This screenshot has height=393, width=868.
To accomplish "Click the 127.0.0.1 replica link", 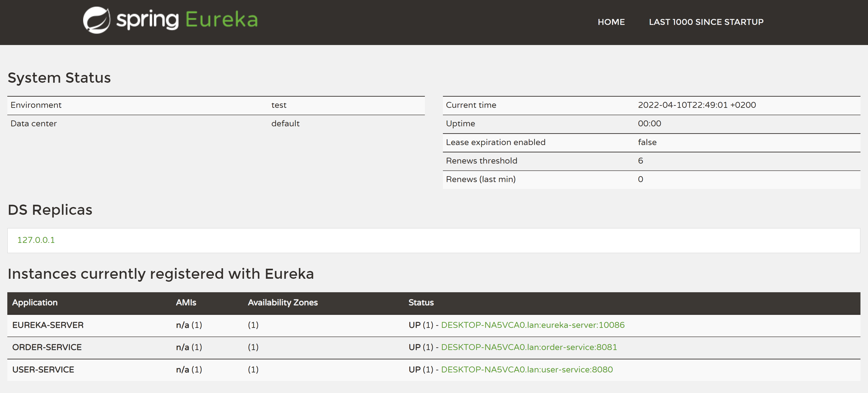I will (36, 240).
